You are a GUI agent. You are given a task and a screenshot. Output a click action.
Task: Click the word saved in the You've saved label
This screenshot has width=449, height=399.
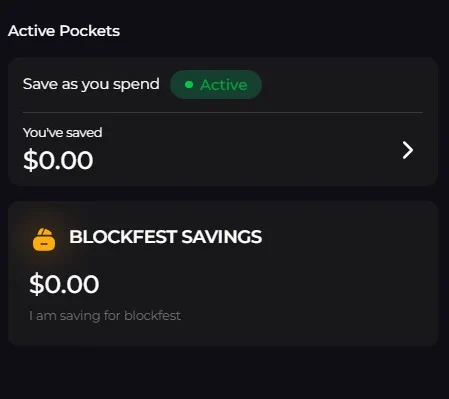pyautogui.click(x=84, y=132)
